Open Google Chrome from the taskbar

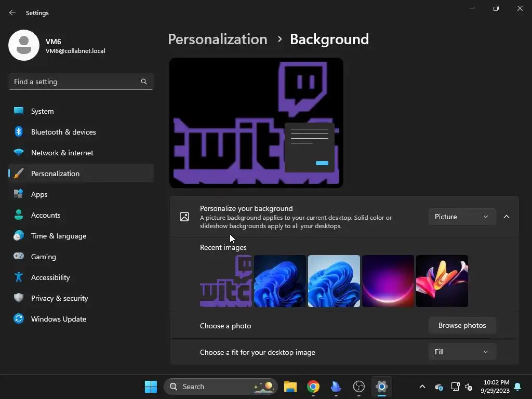tap(313, 387)
